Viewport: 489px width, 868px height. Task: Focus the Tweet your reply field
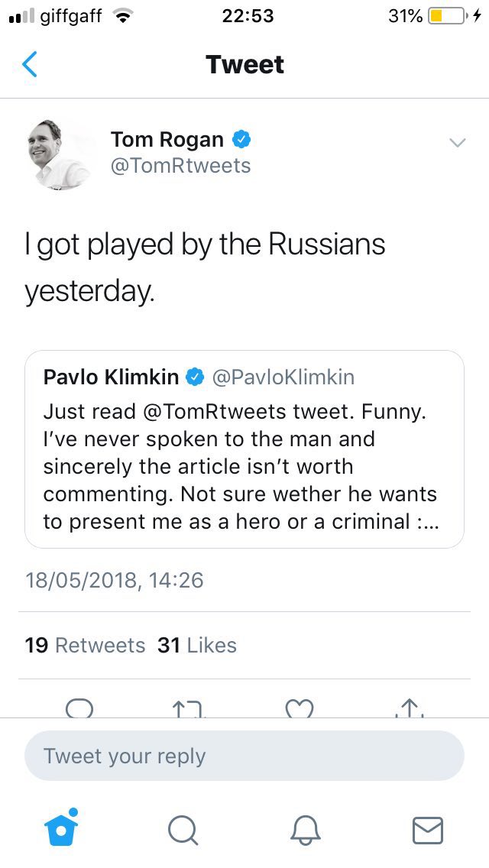coord(244,756)
